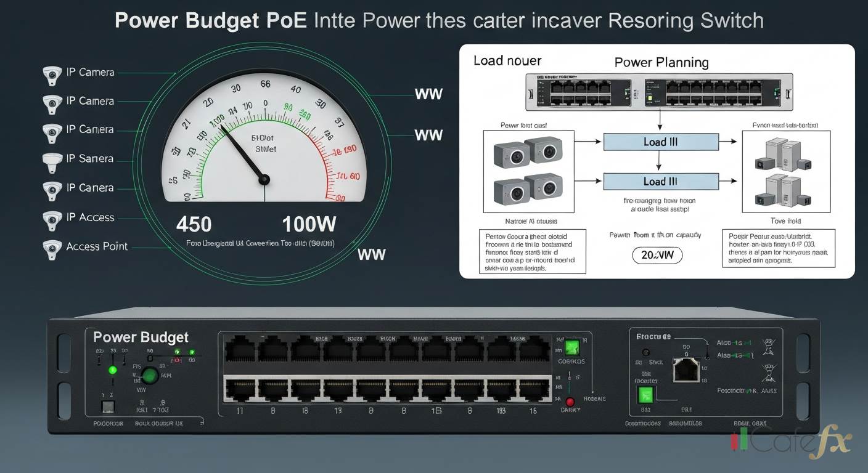Expand the first Load III box

(x=661, y=142)
